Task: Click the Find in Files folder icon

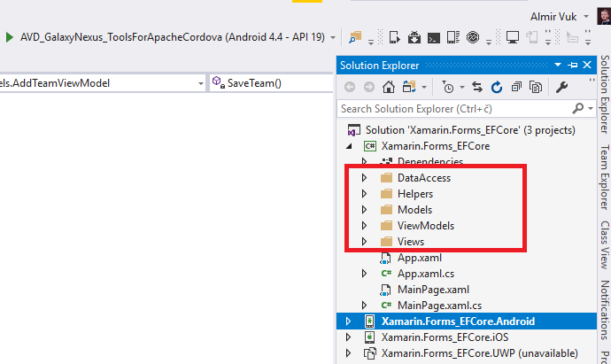Action: point(355,37)
